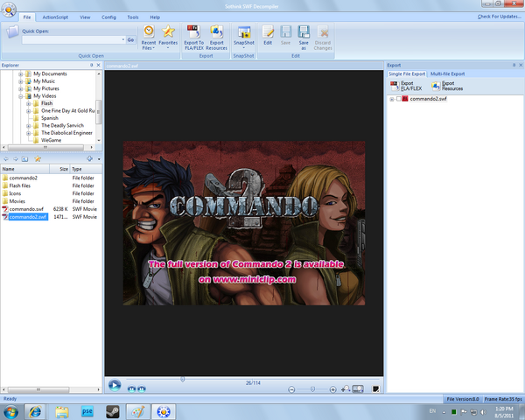Expand the My Documents tree node
The image size is (525, 420).
pyautogui.click(x=21, y=74)
